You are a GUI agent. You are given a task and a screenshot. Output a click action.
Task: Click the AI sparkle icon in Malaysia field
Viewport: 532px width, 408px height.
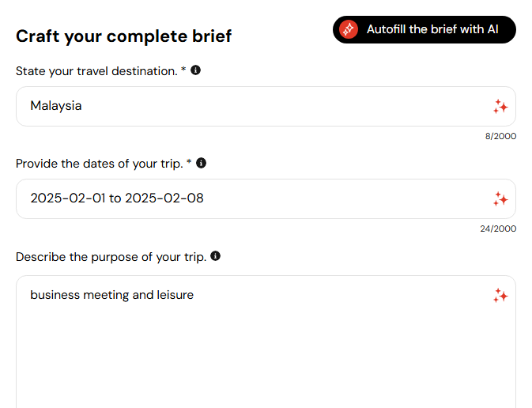click(x=500, y=106)
